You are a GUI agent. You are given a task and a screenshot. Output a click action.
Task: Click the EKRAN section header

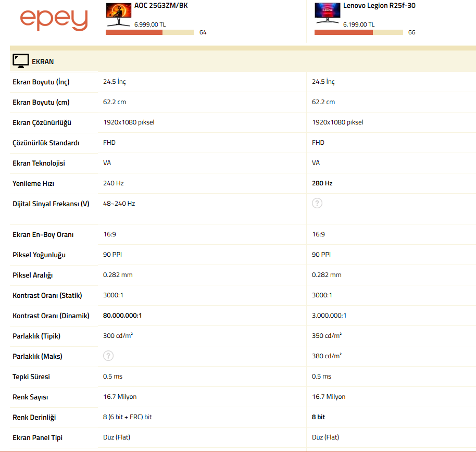(243, 61)
